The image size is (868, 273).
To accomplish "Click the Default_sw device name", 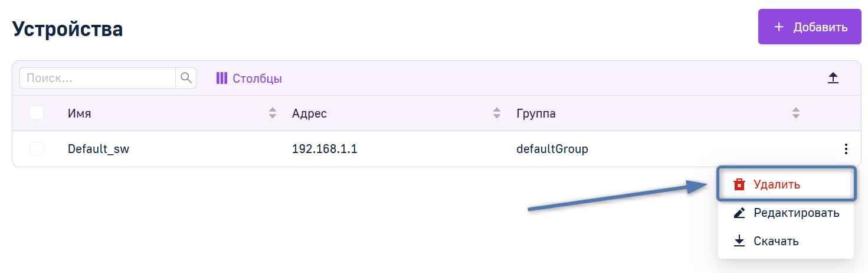I will click(x=99, y=149).
